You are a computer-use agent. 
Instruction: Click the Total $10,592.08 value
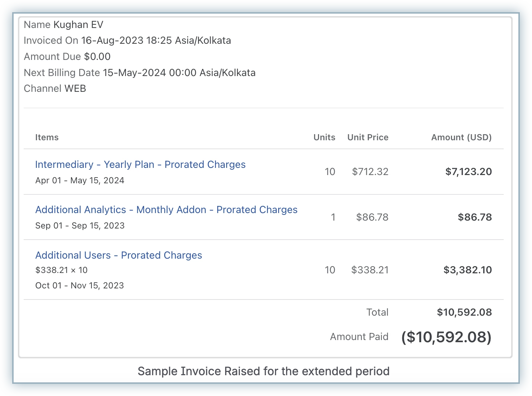tap(464, 312)
